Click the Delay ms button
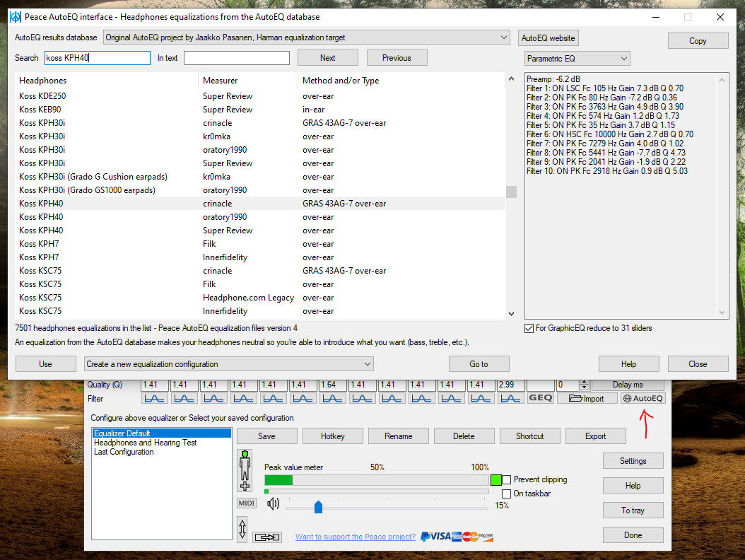This screenshot has width=745, height=560. 628,385
